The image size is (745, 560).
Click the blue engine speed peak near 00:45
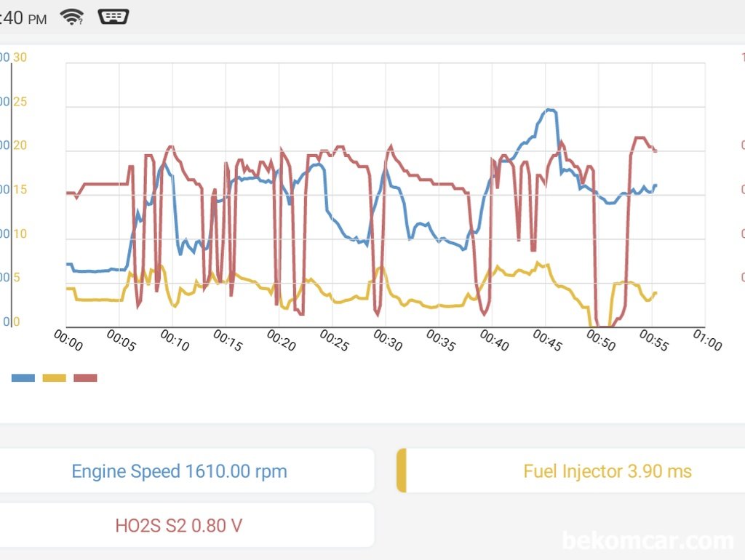550,111
